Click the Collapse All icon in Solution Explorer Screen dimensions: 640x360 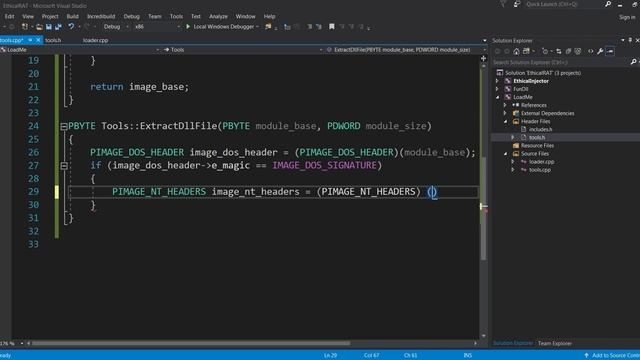[568, 51]
